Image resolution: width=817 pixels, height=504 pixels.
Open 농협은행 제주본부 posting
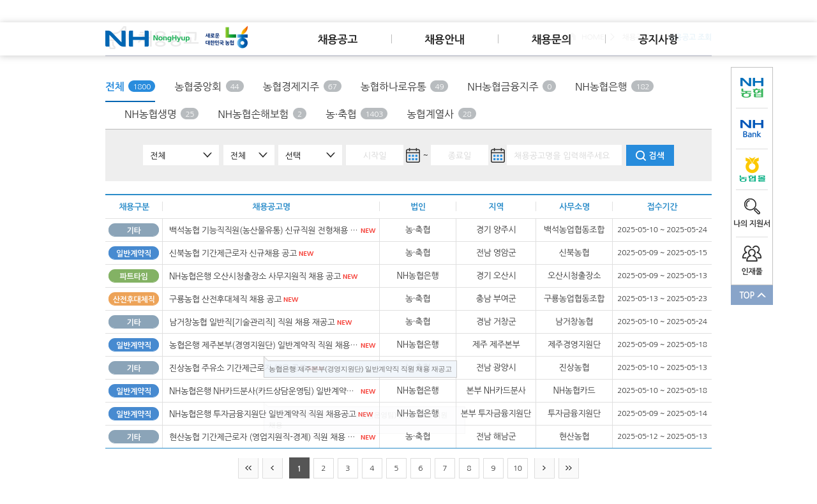[x=262, y=345]
